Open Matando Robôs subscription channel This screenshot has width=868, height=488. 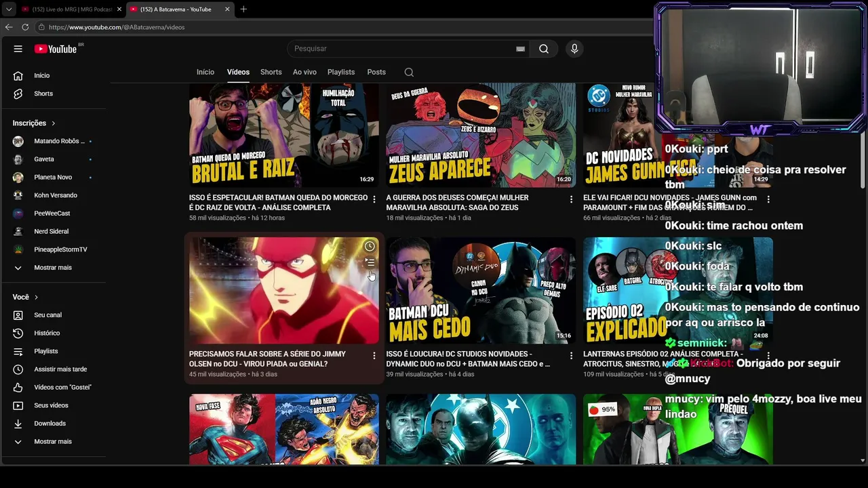pos(53,141)
